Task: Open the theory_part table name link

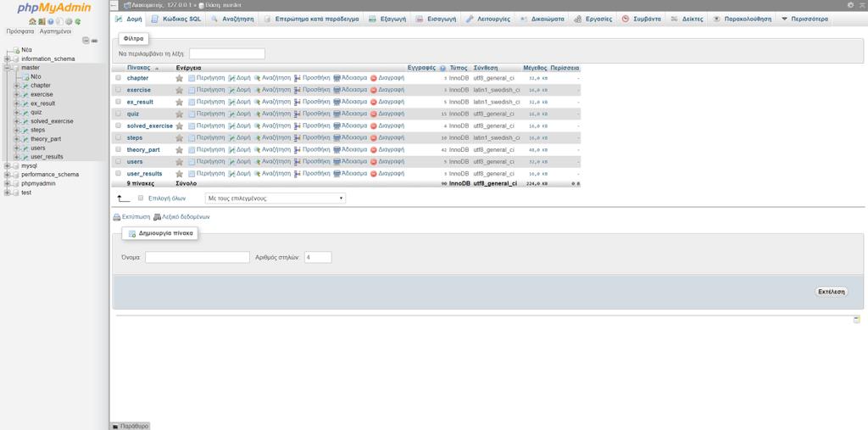Action: click(x=143, y=149)
